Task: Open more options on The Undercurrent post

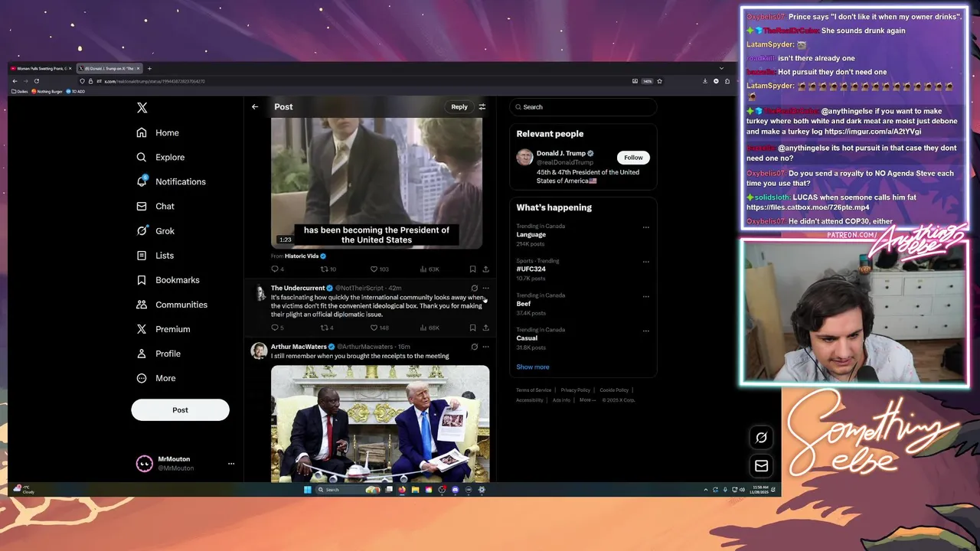Action: (x=485, y=289)
